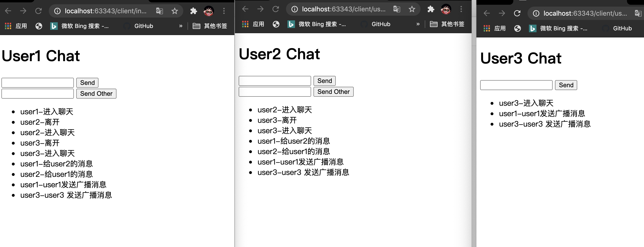Click the message input box in User3 Chat
Screen dimensions: 644x247
(x=516, y=85)
